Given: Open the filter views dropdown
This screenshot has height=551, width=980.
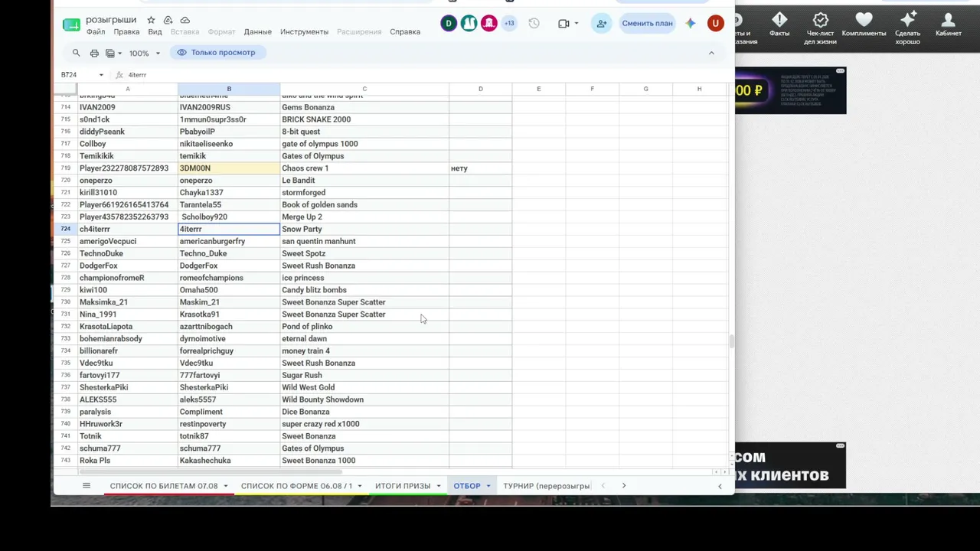Looking at the screenshot, I should [x=113, y=54].
